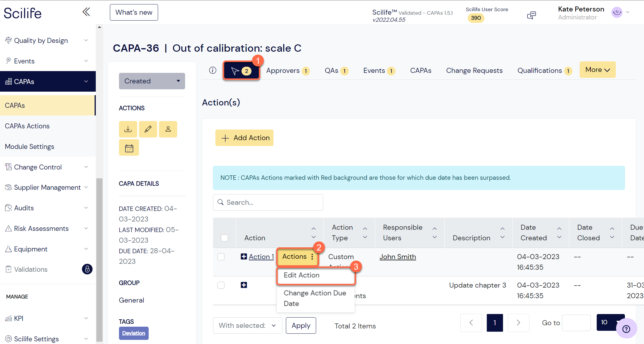Sort by Date Created column arrows
The height and width of the screenshot is (344, 644).
[x=559, y=233]
